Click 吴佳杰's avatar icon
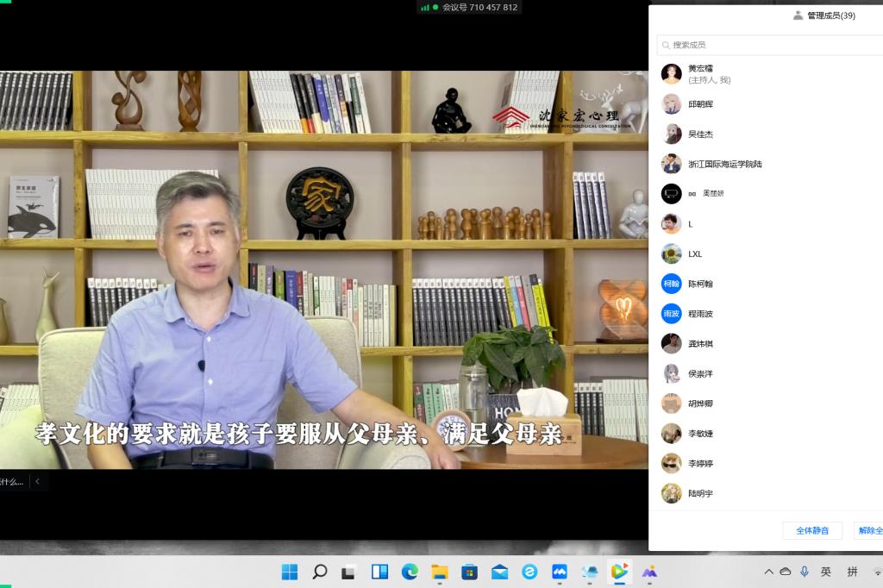The image size is (883, 588). pos(671,134)
